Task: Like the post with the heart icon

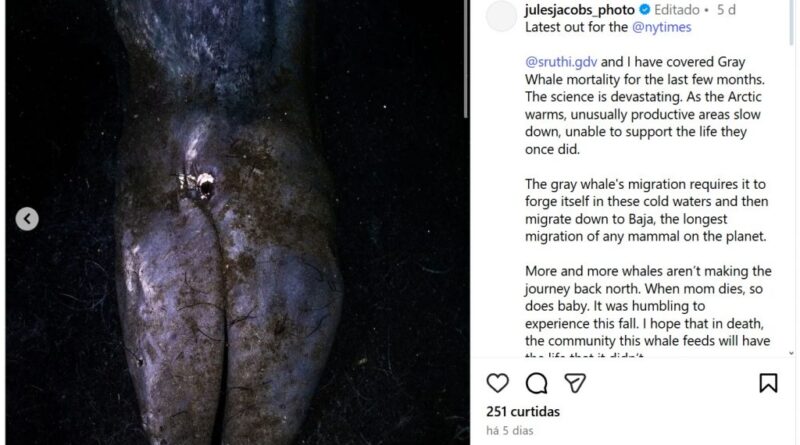Action: pyautogui.click(x=497, y=383)
